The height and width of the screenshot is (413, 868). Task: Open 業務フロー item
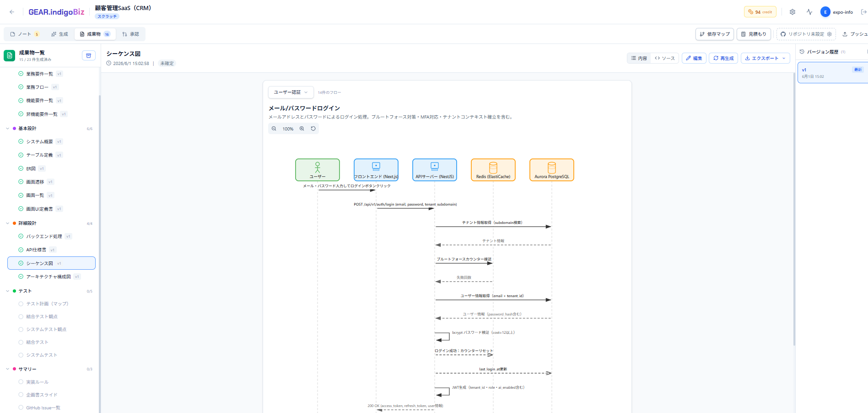(x=51, y=87)
